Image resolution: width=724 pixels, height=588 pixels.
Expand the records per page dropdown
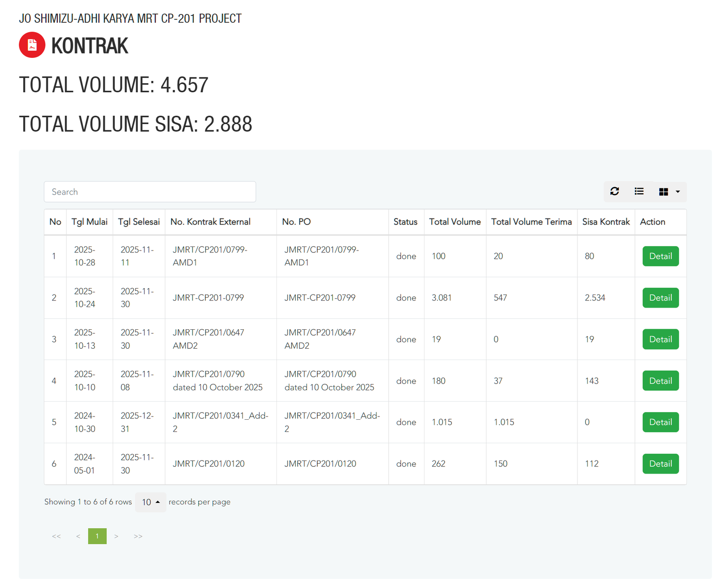[x=150, y=502]
